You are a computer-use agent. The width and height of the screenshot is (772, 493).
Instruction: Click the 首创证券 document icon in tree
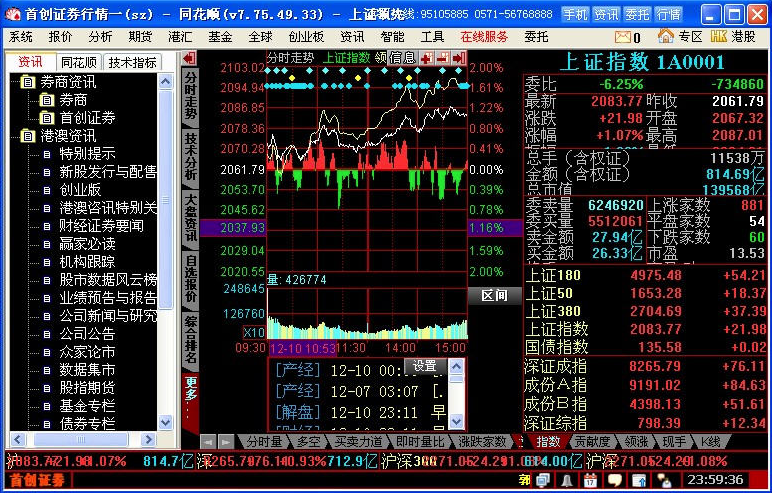pos(47,118)
